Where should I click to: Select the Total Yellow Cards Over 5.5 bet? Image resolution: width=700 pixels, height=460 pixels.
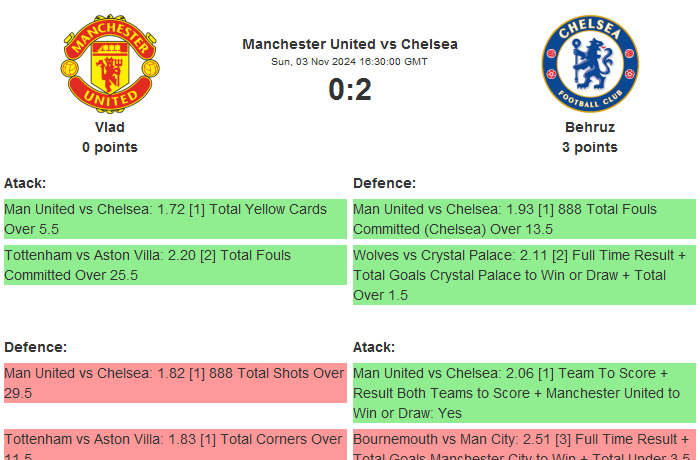(175, 219)
